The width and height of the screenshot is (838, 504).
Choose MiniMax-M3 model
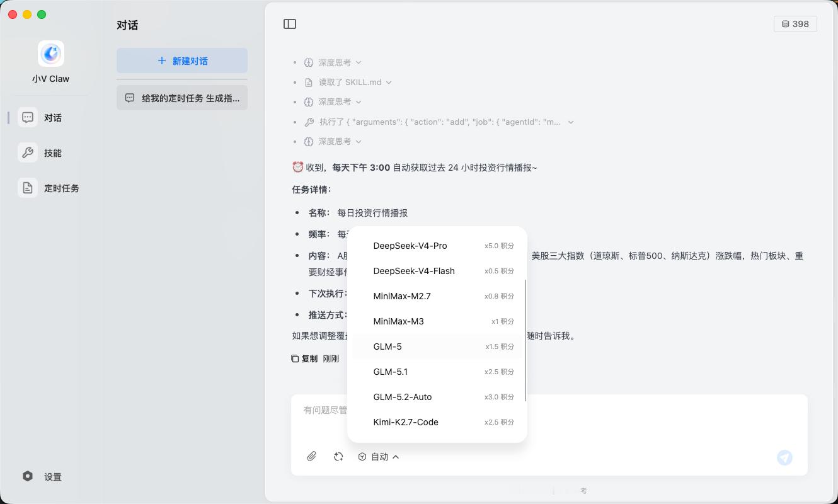pyautogui.click(x=437, y=321)
